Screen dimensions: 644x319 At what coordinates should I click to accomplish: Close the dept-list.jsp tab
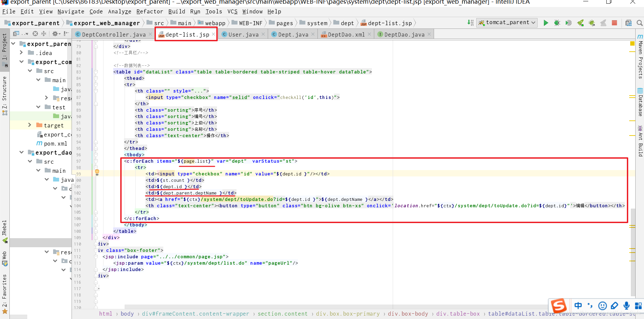tap(213, 34)
